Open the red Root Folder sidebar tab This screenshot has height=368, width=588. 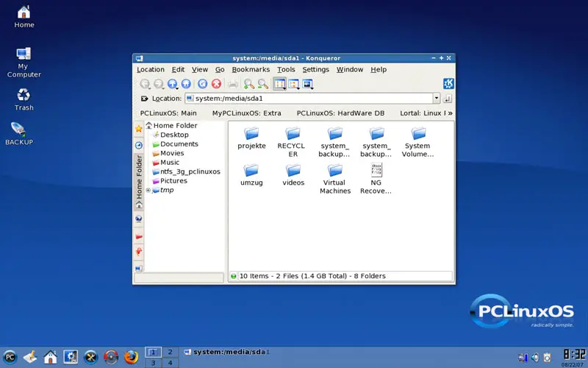(x=139, y=236)
